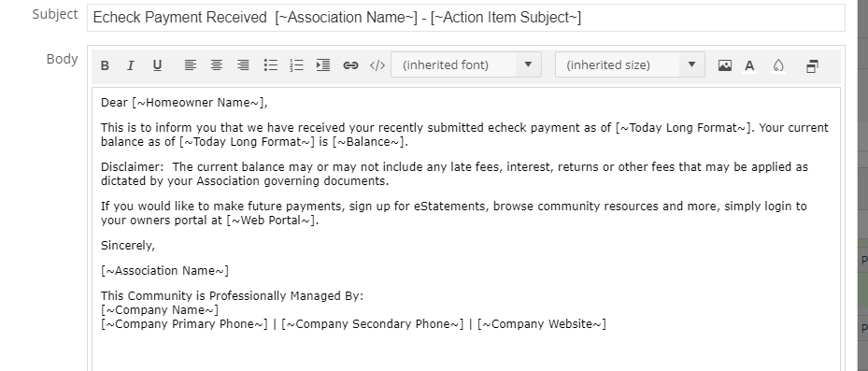This screenshot has height=371, width=868.
Task: Align text right
Action: [243, 65]
